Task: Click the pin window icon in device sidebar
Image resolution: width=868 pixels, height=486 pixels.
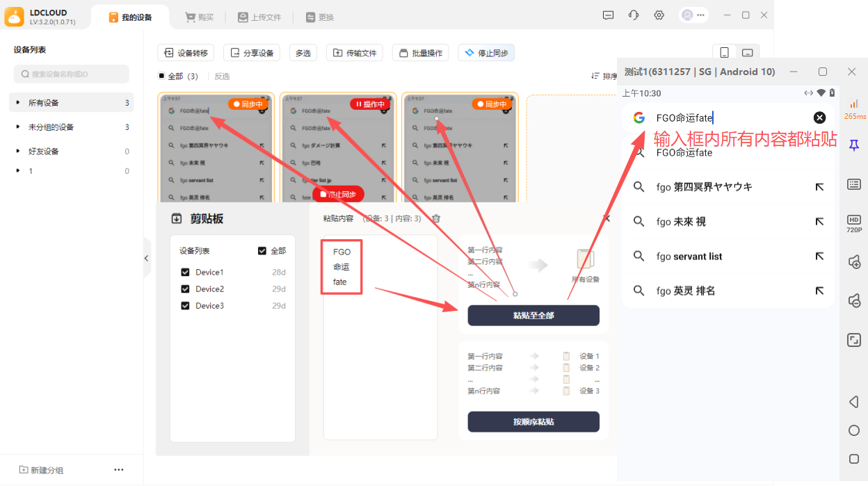Action: tap(854, 145)
